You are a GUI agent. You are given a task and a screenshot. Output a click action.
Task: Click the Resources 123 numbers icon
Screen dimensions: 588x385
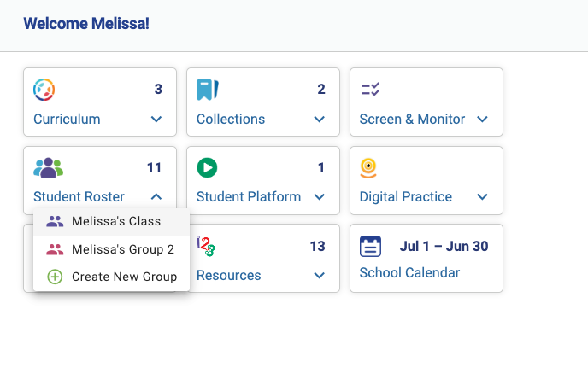click(205, 246)
